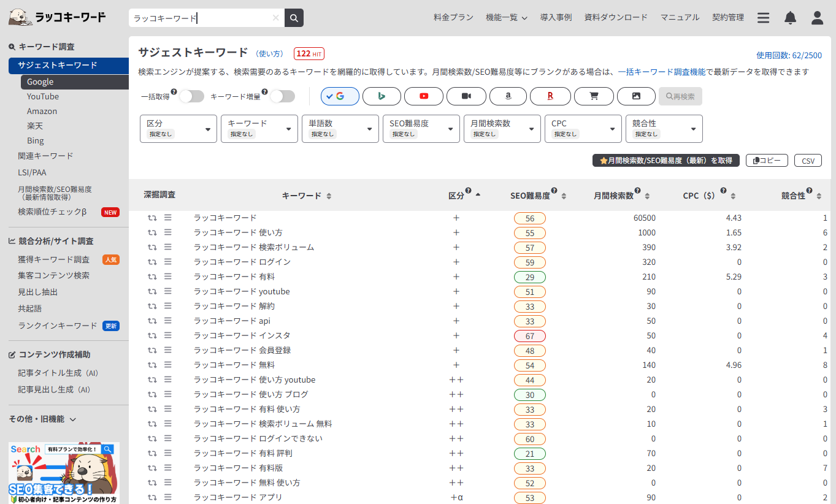Sort by 月間検索数 column arrows

tap(647, 196)
